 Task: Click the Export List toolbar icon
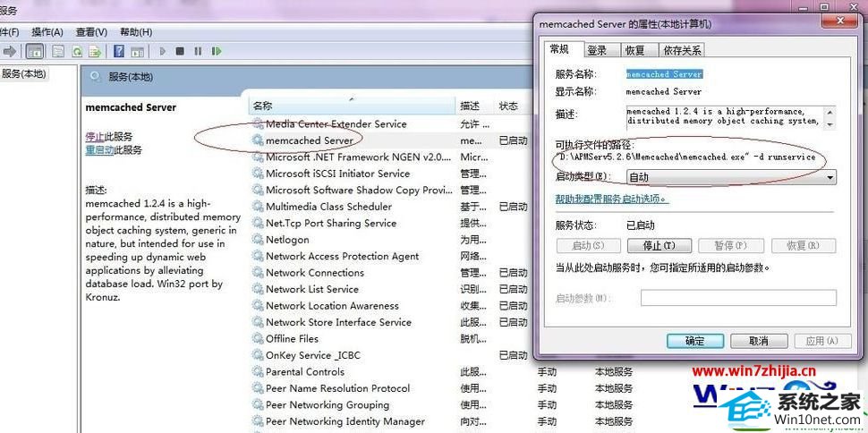(x=95, y=52)
